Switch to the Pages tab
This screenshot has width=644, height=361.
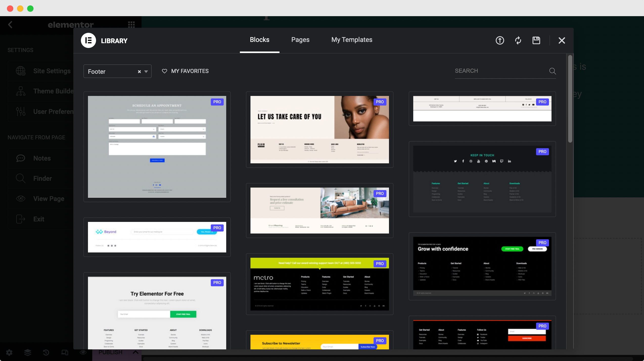300,40
